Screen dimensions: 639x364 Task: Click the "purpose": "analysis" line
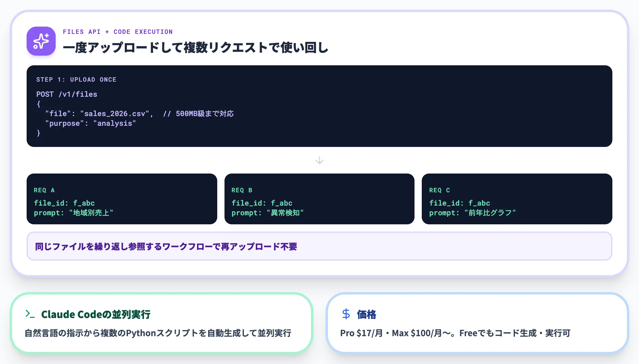coord(90,123)
